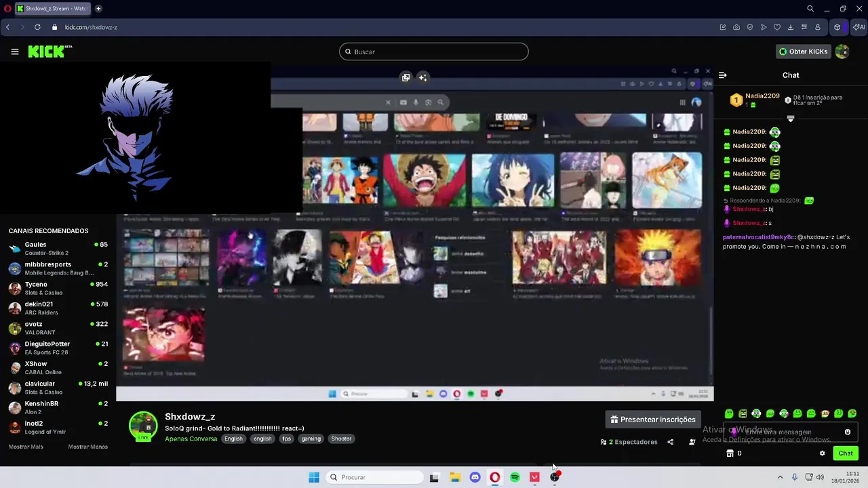Toggle theater mode icon above the stream
This screenshot has height=488, width=868.
pos(406,77)
